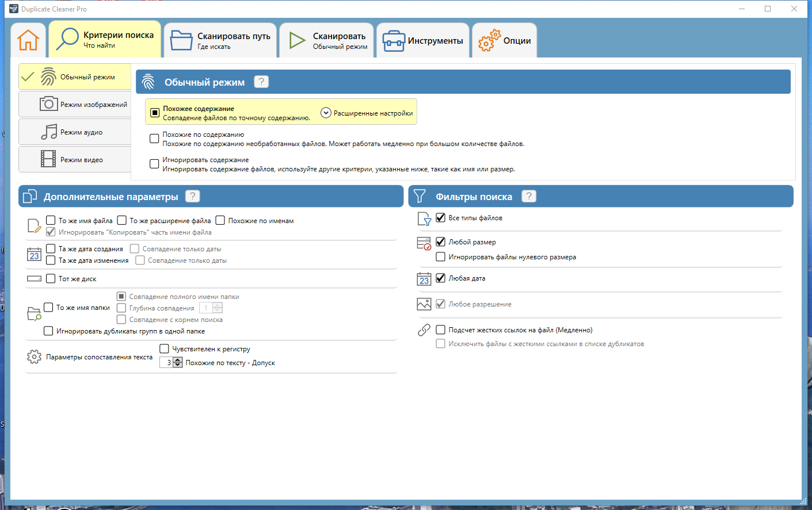Click the picture icon beside Любое разрешение

pyautogui.click(x=424, y=304)
